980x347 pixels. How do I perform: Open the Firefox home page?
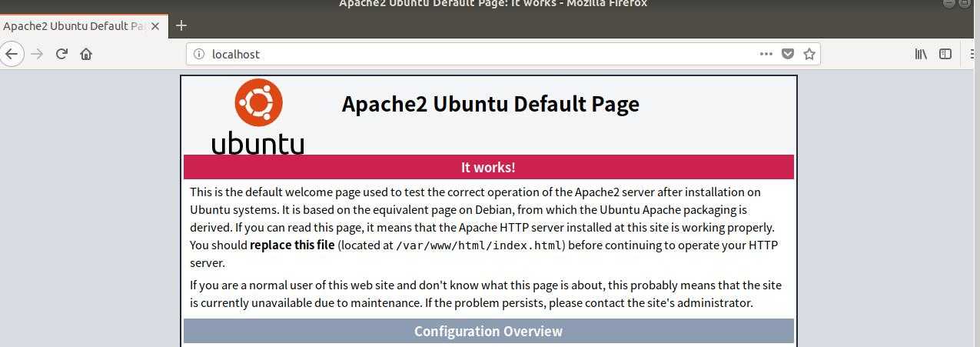pyautogui.click(x=86, y=54)
